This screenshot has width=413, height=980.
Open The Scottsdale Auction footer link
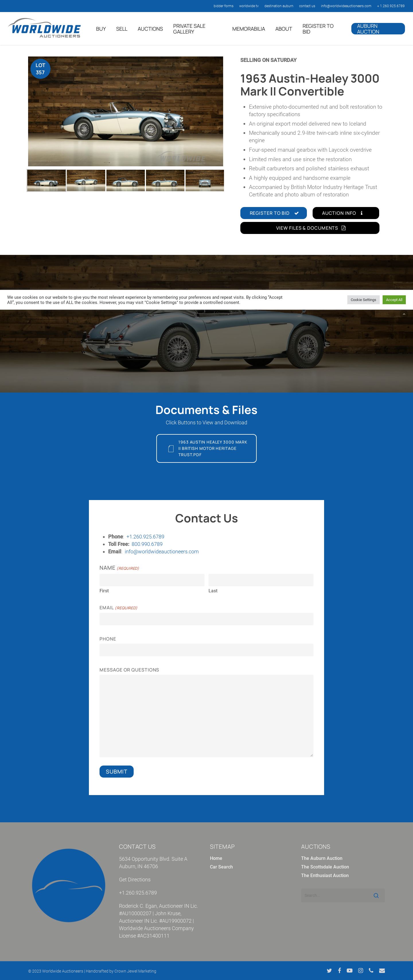coord(325,867)
